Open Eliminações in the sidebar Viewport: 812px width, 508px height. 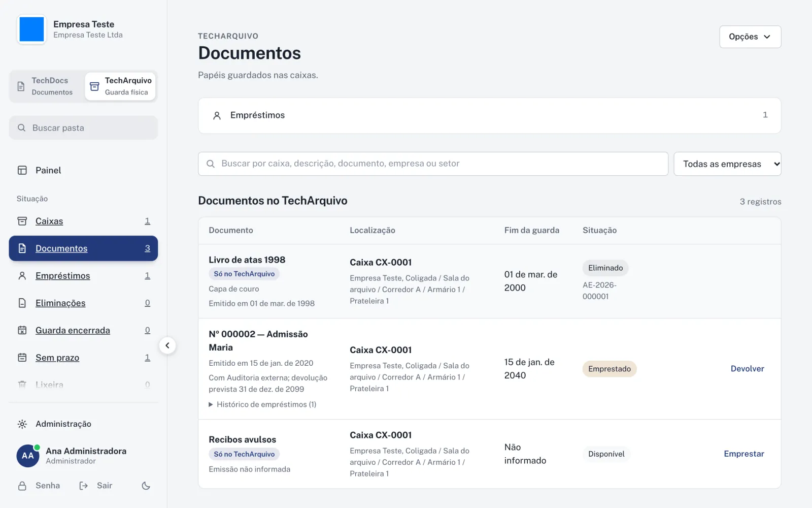(83, 303)
